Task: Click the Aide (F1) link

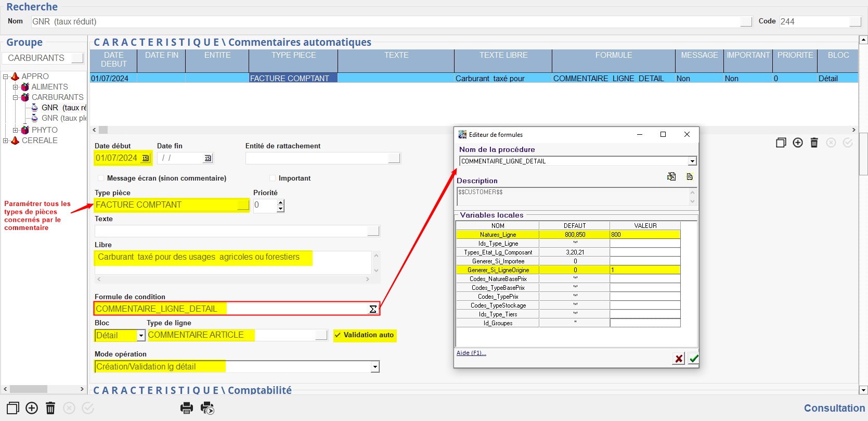Action: click(x=471, y=353)
